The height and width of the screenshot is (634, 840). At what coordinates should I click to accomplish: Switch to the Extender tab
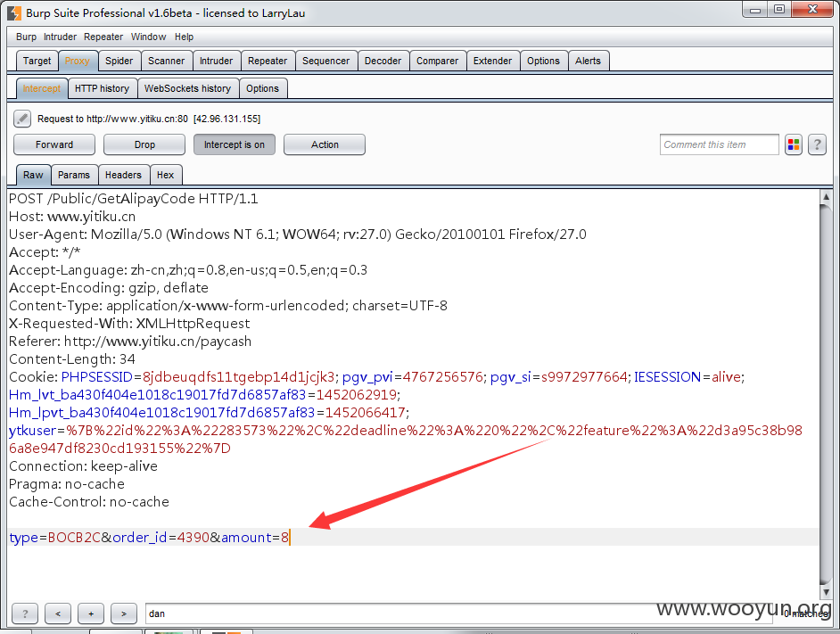pos(492,62)
